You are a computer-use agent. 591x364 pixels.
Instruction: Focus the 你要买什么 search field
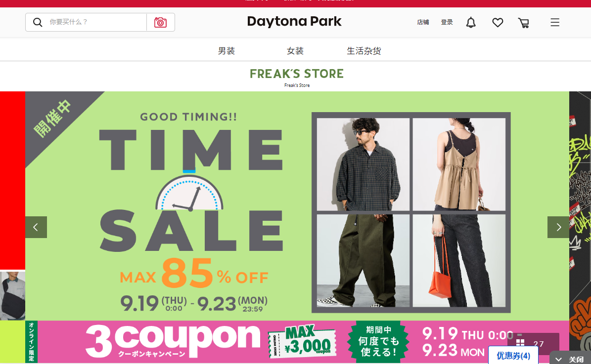coord(97,22)
